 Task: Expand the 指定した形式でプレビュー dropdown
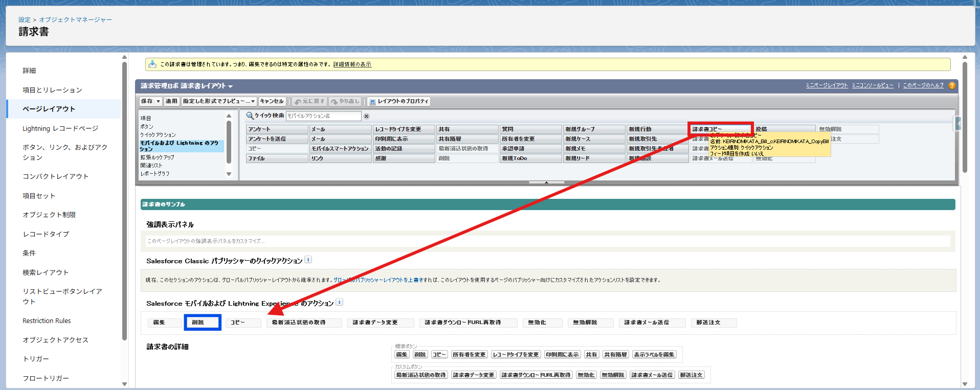pos(253,101)
